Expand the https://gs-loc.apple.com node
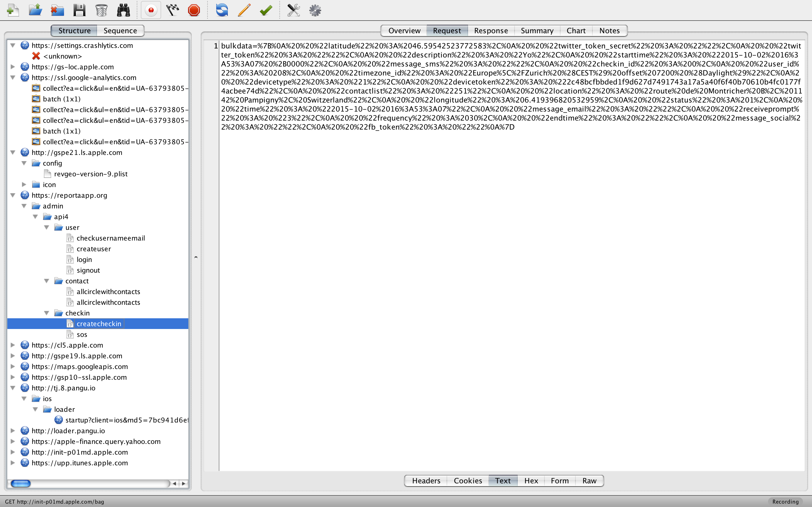The image size is (812, 507). [x=13, y=67]
